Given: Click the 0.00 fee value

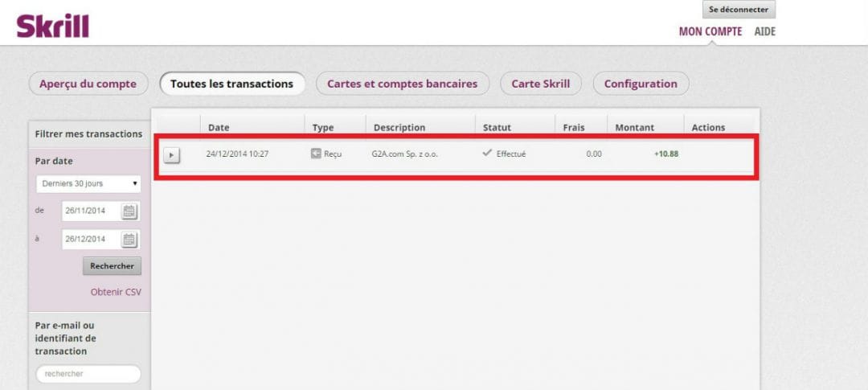Looking at the screenshot, I should click(x=593, y=154).
